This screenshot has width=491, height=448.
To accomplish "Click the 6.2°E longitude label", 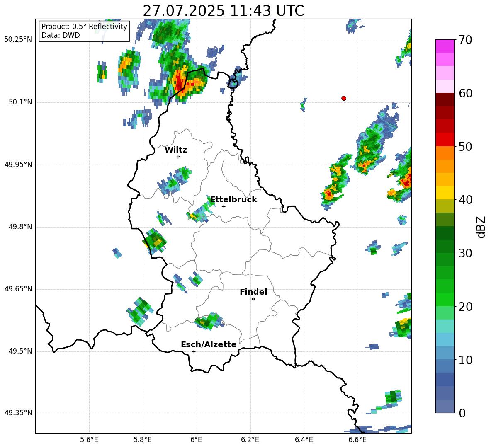I will 250,440.
